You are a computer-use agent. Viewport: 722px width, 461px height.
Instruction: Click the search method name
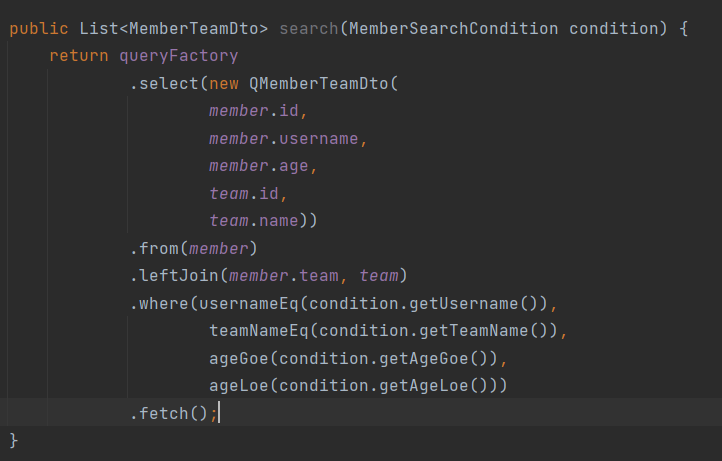309,29
